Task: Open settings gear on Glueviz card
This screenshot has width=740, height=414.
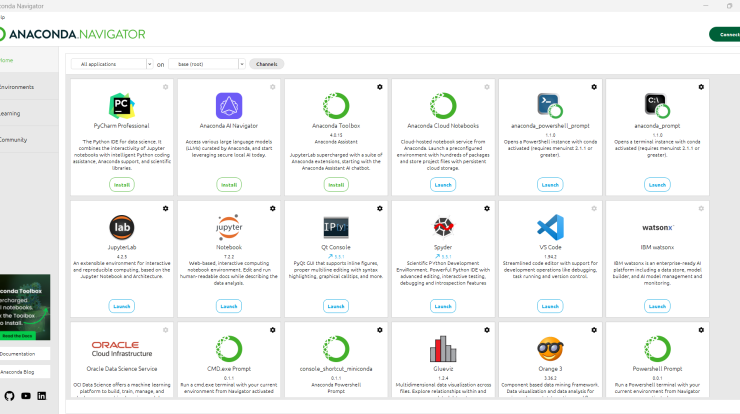Action: (487, 330)
